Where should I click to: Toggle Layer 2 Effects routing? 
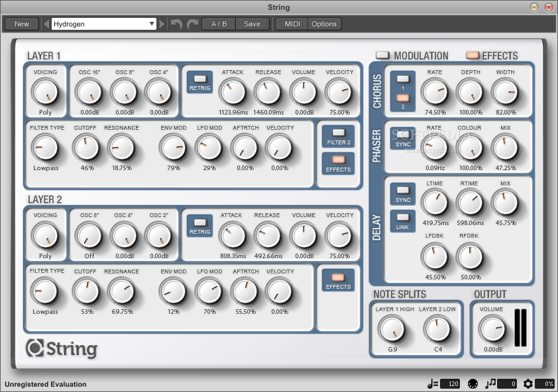[339, 280]
